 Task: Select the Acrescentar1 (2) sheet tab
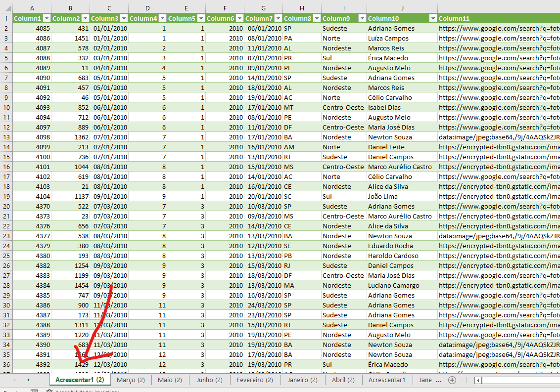pyautogui.click(x=80, y=380)
